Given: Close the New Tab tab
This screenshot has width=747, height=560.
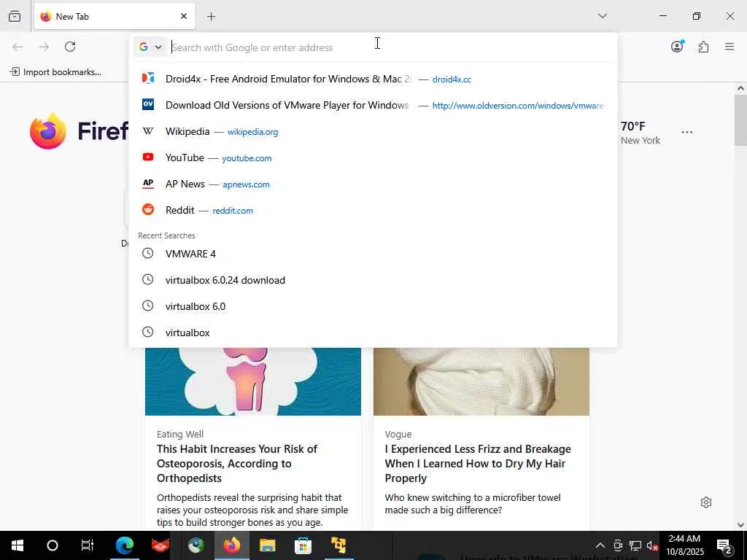Looking at the screenshot, I should pos(184,16).
